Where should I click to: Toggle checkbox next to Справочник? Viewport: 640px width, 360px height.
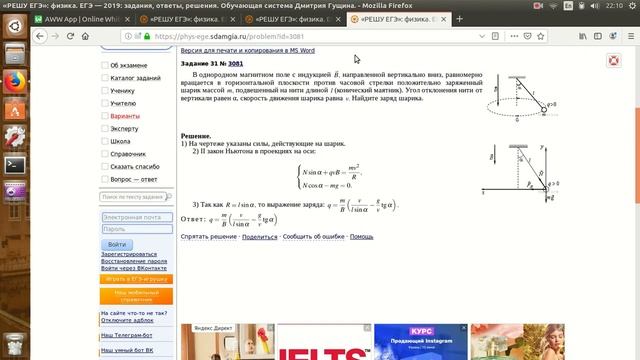coord(105,154)
